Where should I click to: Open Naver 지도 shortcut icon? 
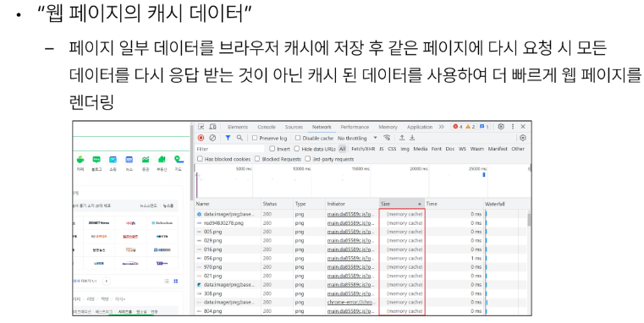point(179,160)
